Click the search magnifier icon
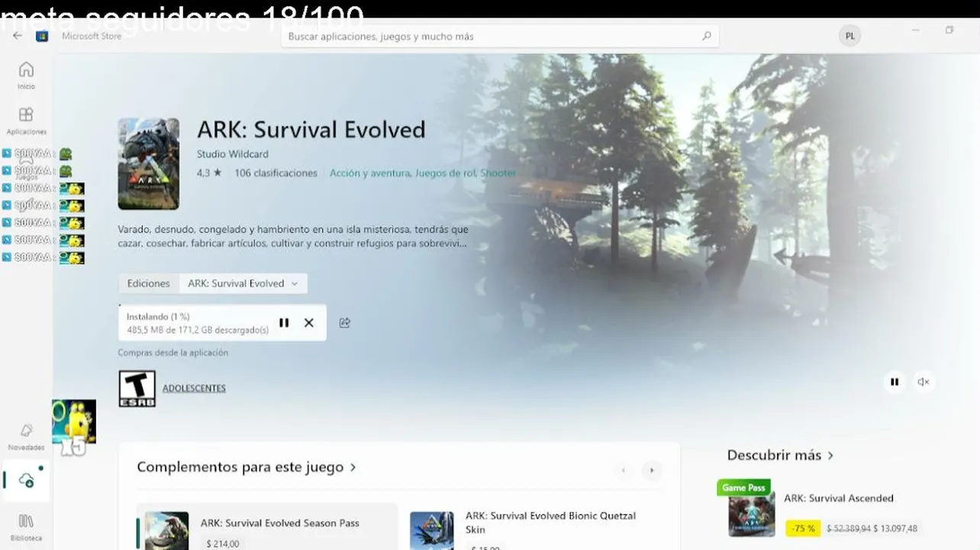The width and height of the screenshot is (980, 550). coord(706,36)
